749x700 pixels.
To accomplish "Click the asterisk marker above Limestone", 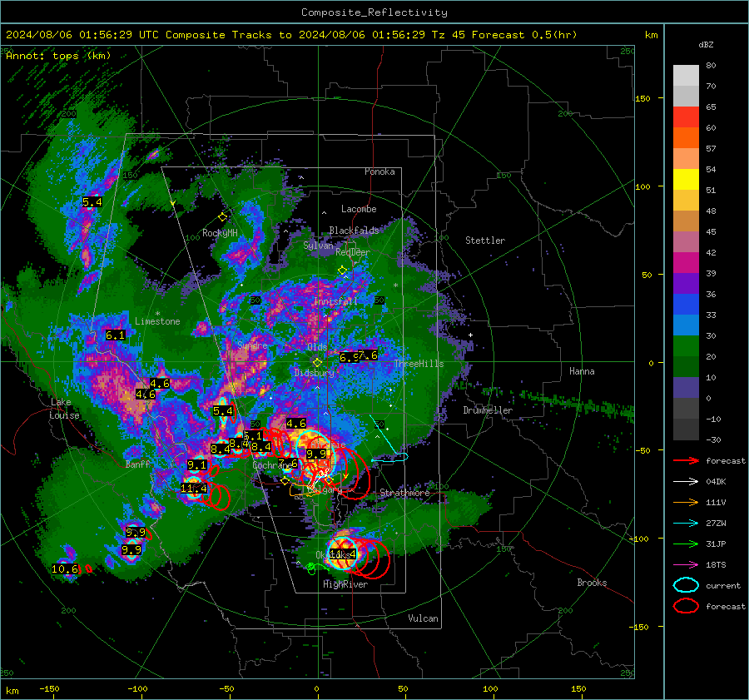I will click(x=157, y=314).
